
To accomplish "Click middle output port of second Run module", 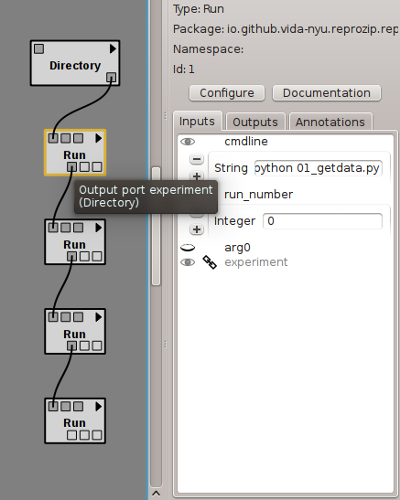I will 85,256.
